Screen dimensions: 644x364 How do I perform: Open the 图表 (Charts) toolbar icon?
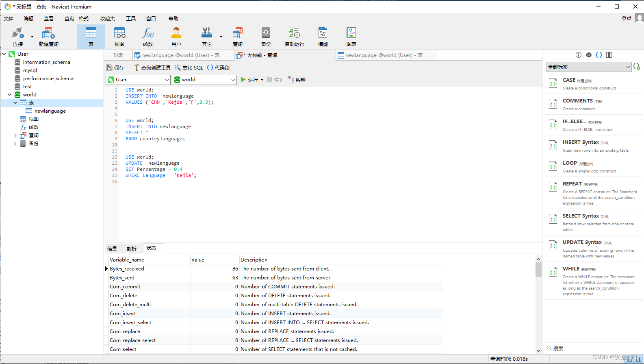(x=351, y=37)
